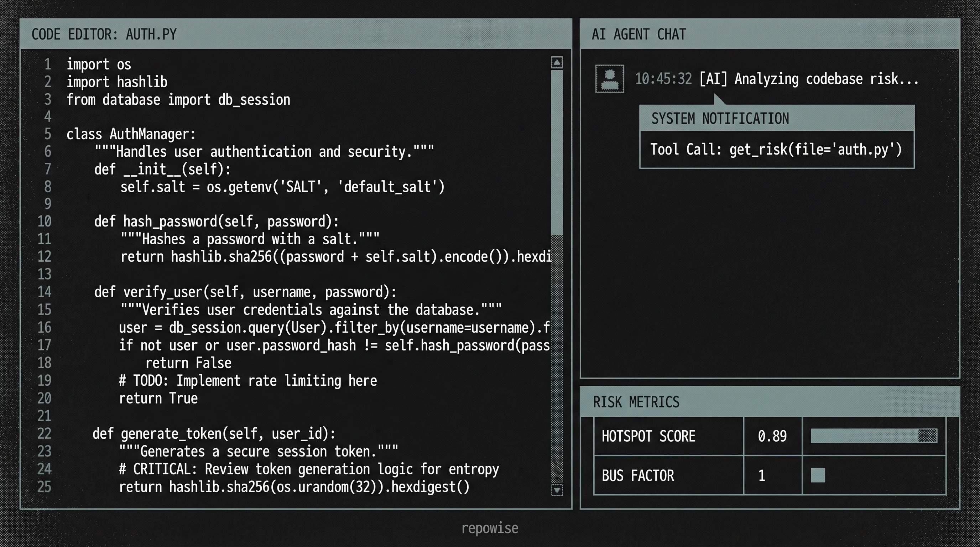Switch to the AI AGENT CHAT panel
Image resolution: width=980 pixels, height=547 pixels.
(x=639, y=34)
